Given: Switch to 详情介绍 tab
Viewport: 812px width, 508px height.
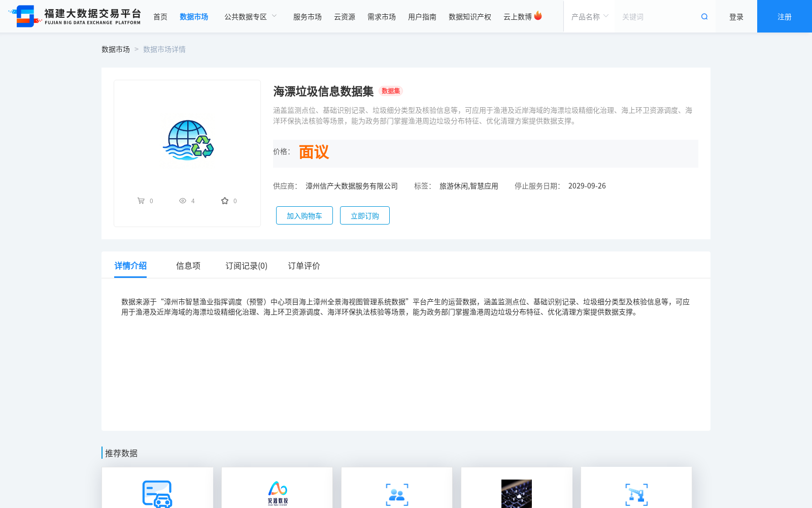Looking at the screenshot, I should pyautogui.click(x=130, y=266).
